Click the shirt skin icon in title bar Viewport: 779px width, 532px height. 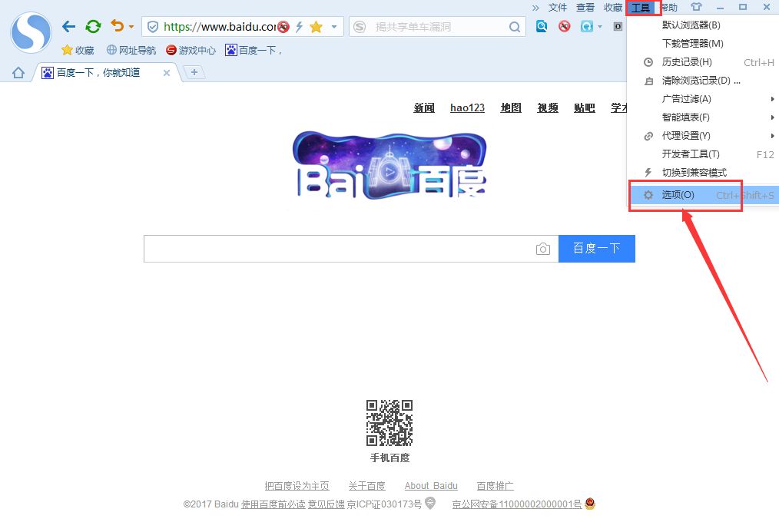696,7
